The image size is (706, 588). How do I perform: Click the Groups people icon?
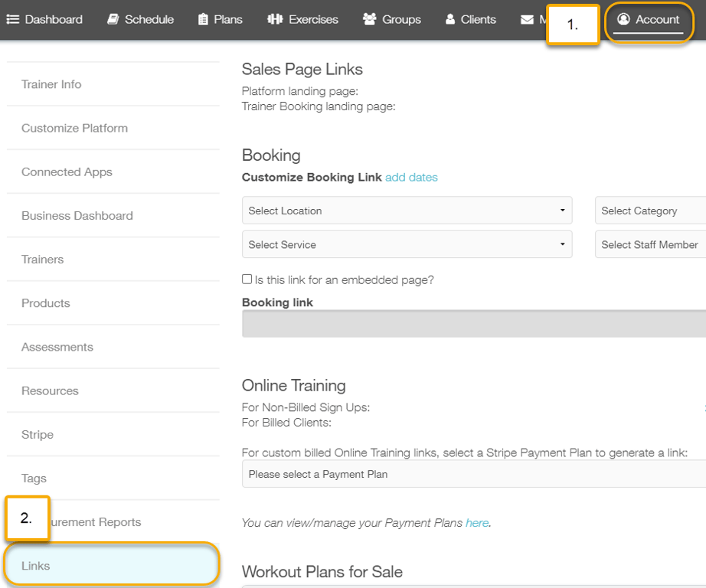click(x=369, y=20)
